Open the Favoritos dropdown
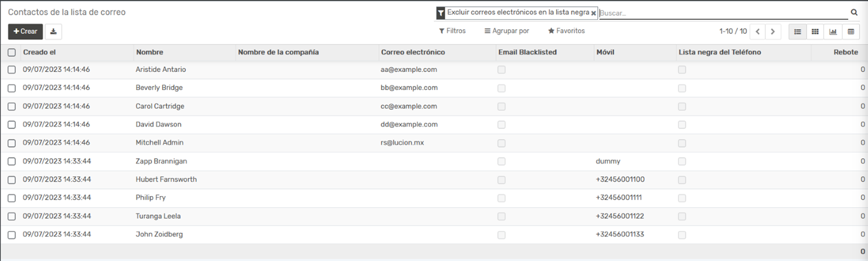 (566, 31)
